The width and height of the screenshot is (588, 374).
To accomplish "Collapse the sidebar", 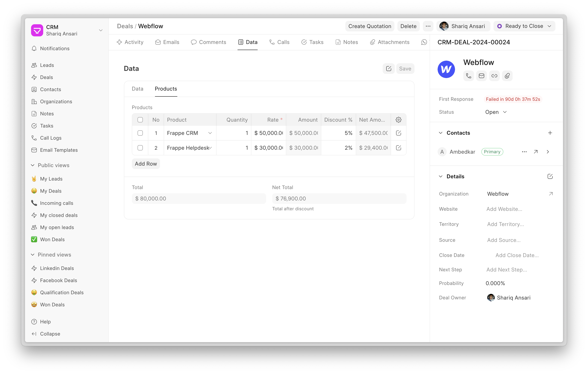I will pos(66,334).
